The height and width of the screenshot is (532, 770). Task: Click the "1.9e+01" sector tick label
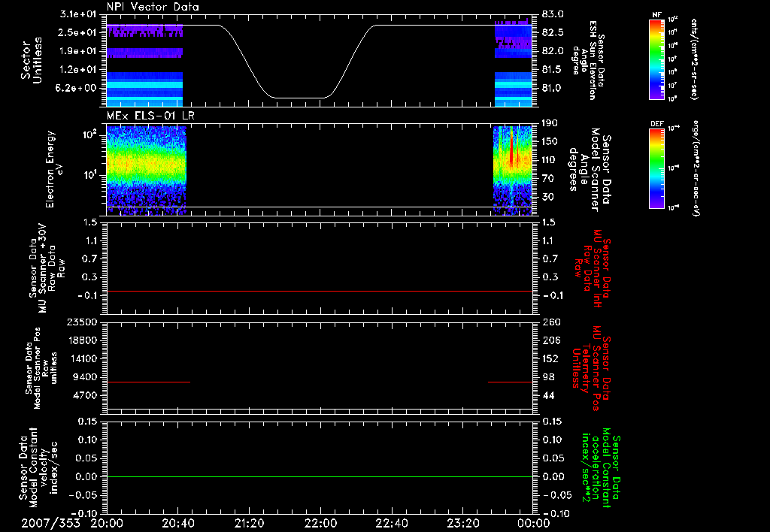pos(78,51)
